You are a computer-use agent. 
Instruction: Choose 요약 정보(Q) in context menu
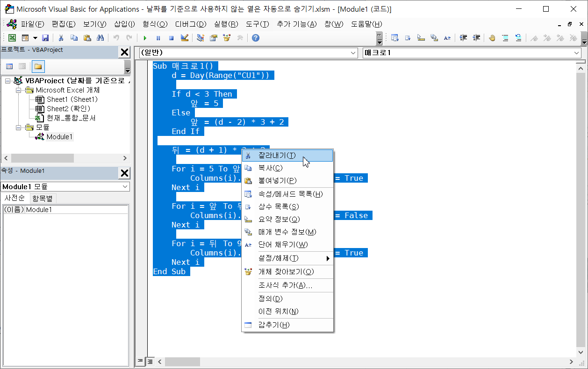pos(287,219)
